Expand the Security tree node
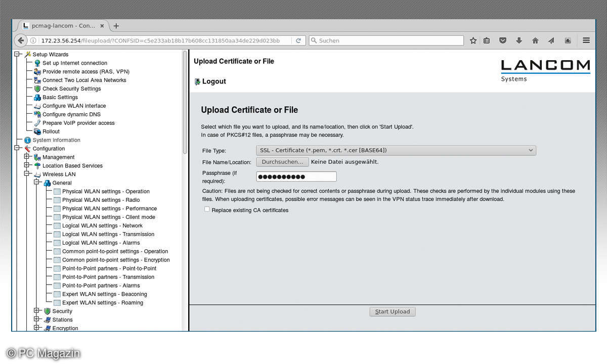 (36, 311)
